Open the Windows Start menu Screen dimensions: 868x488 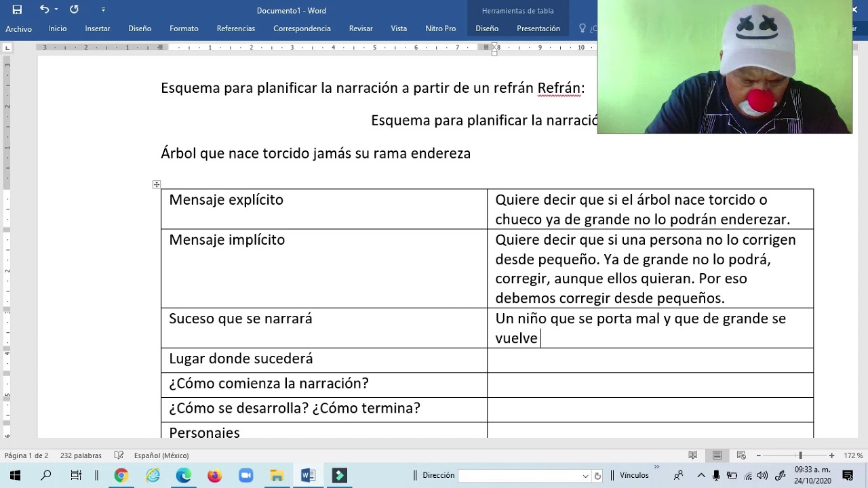(x=15, y=476)
